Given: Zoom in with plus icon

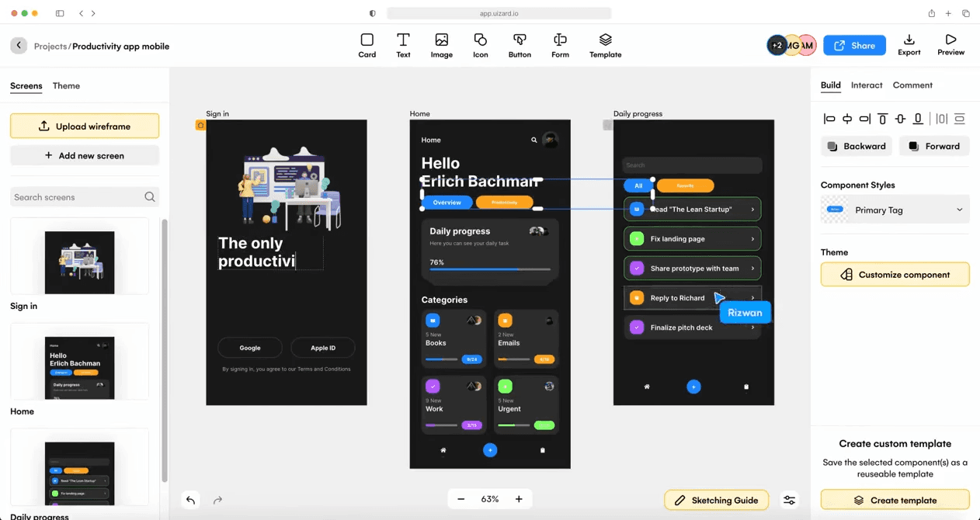Looking at the screenshot, I should [x=519, y=499].
